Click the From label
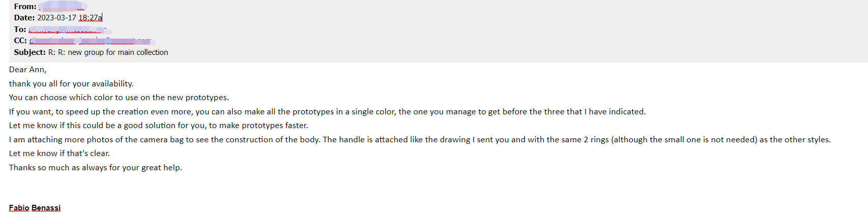868x214 pixels. (x=25, y=7)
